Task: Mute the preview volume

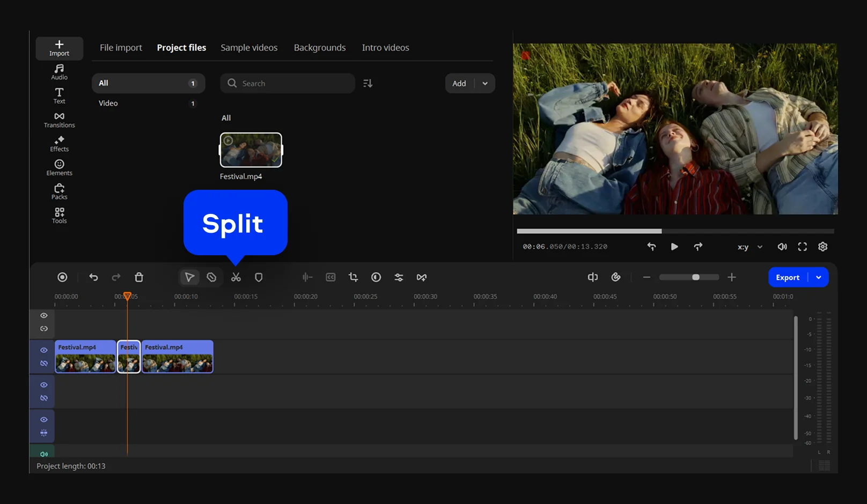Action: (x=782, y=247)
